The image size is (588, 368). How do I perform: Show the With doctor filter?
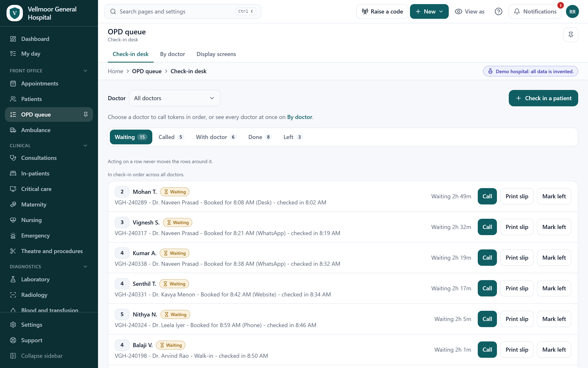(216, 137)
